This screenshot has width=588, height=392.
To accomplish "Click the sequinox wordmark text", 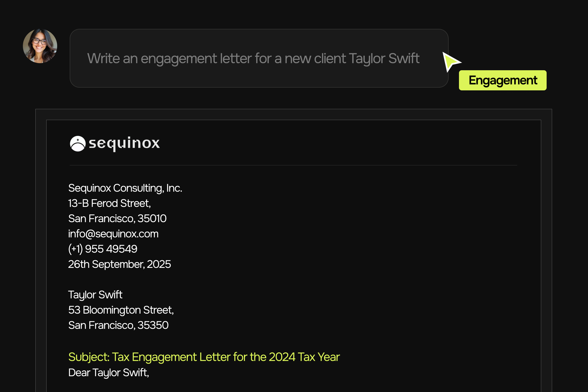I will [124, 143].
